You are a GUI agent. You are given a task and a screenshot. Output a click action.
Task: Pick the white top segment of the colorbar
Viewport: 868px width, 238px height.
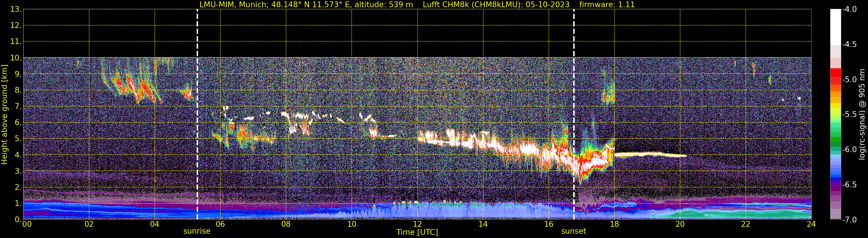pos(836,27)
